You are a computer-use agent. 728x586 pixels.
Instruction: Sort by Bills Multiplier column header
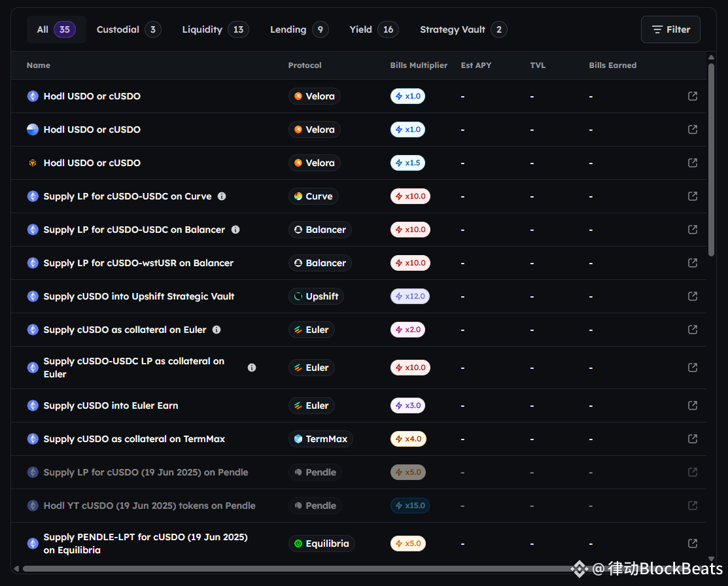click(419, 65)
